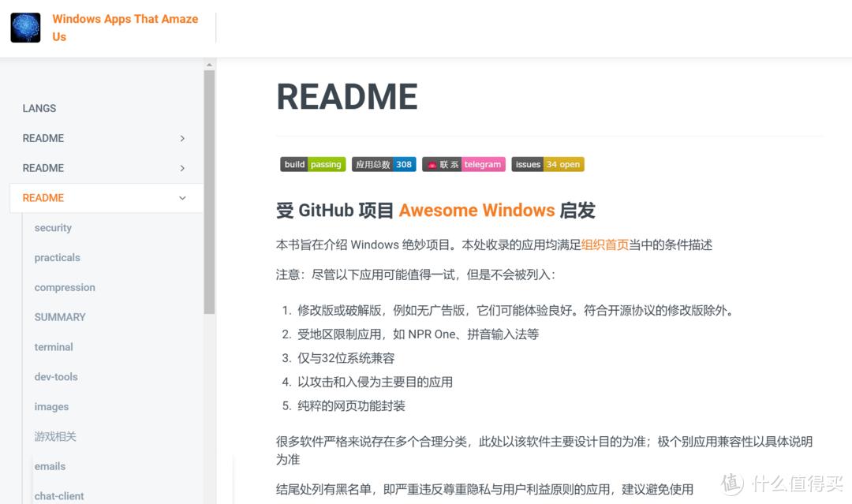Select LANGS in the sidebar

pos(39,108)
